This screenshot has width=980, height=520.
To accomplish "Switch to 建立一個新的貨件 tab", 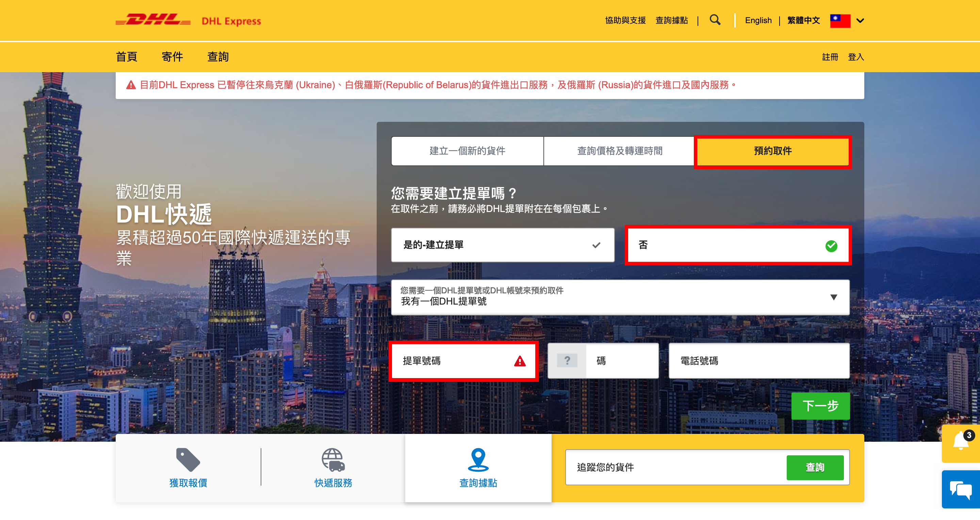I will [467, 151].
